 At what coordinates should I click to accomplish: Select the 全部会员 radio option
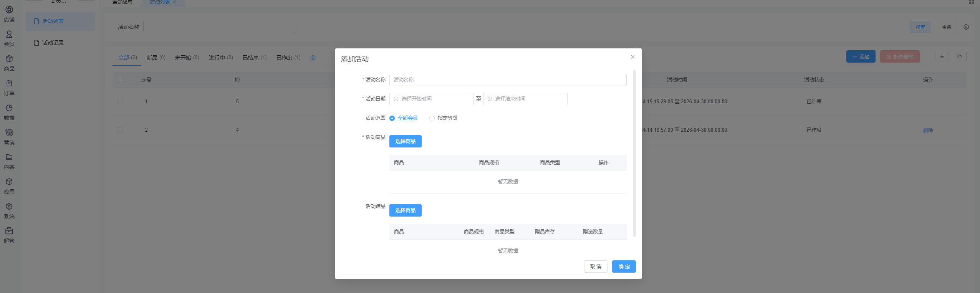(x=404, y=118)
